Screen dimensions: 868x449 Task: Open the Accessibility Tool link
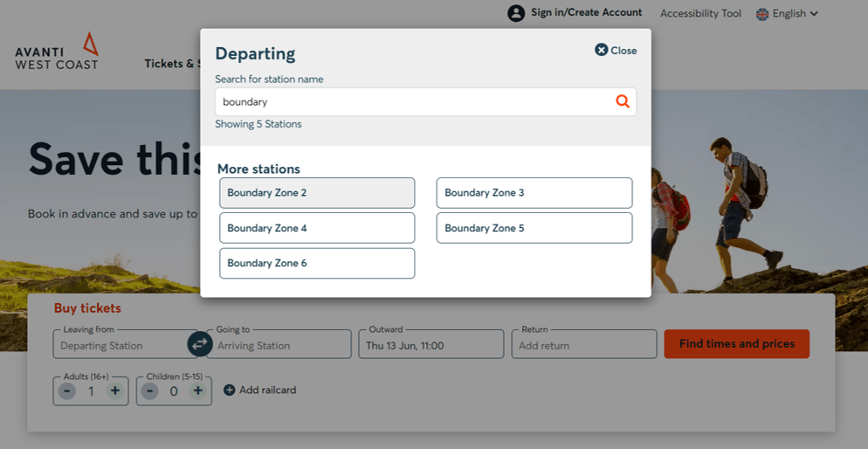point(700,14)
